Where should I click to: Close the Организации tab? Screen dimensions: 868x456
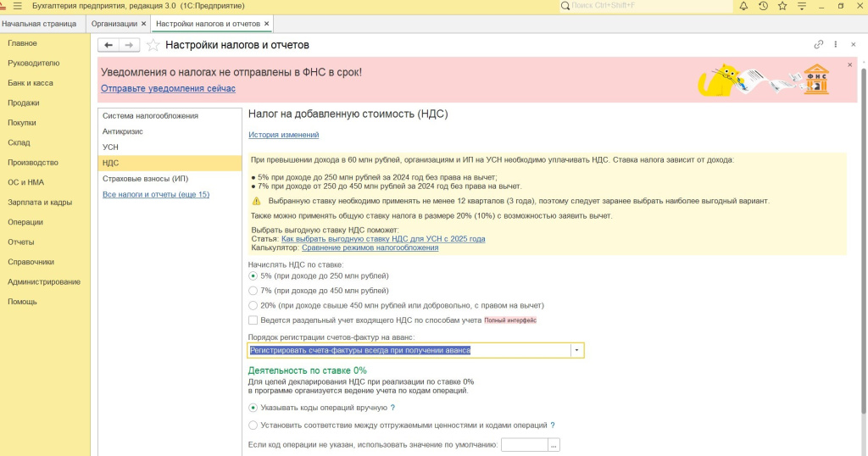click(143, 24)
